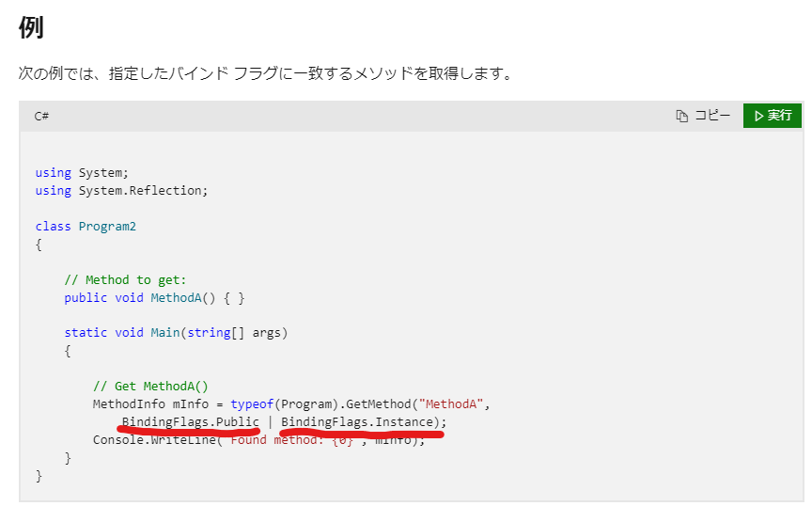Click the comment '// Method to get:'
This screenshot has width=812, height=522.
(125, 280)
